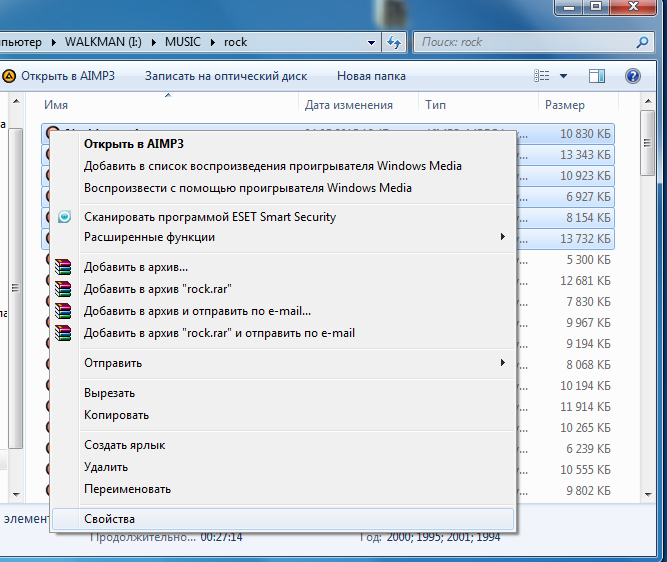Choose "Копировать" from the context menu
This screenshot has width=667, height=562.
click(117, 415)
